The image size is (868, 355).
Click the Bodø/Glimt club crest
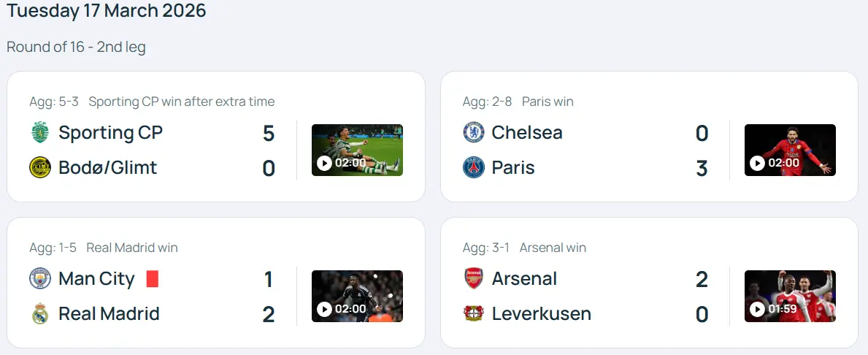39,167
